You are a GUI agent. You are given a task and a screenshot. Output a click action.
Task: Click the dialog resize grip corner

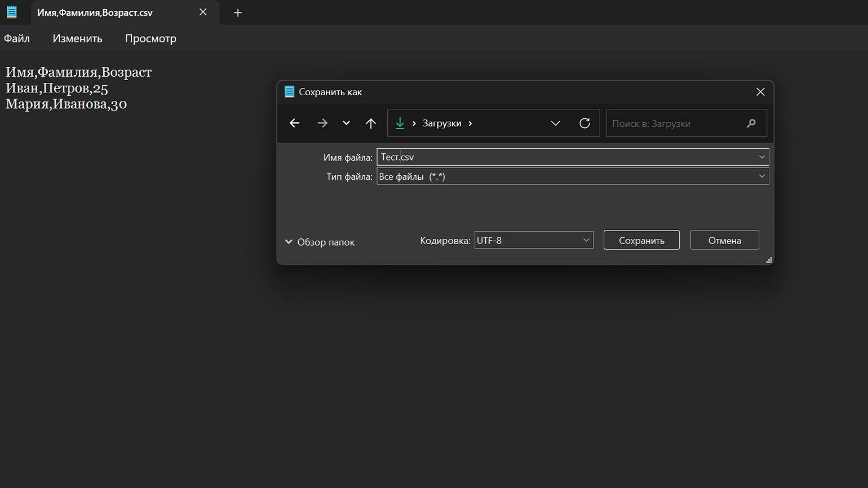pyautogui.click(x=769, y=260)
